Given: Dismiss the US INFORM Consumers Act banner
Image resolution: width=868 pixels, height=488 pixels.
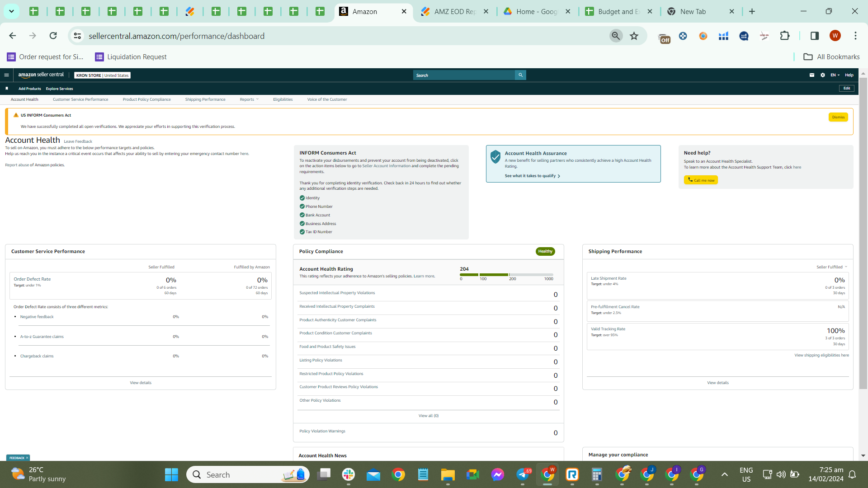Looking at the screenshot, I should pyautogui.click(x=838, y=117).
